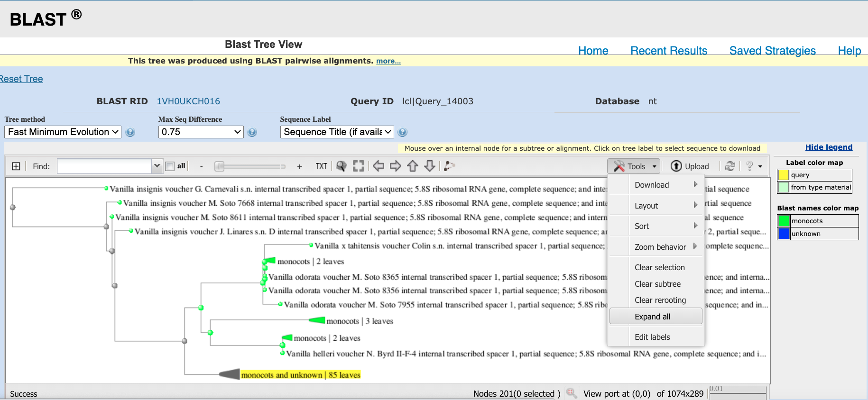Select the 'monocots | 3 leaves' label
This screenshot has height=400, width=868.
click(360, 321)
